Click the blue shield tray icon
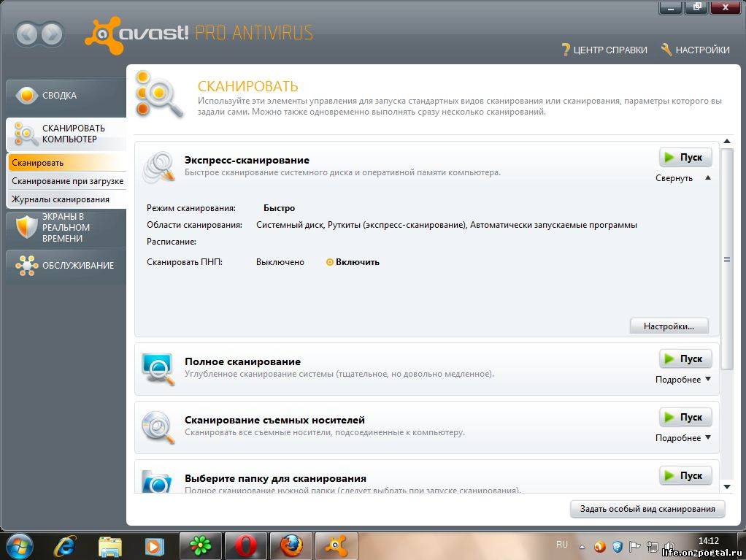 click(x=618, y=547)
